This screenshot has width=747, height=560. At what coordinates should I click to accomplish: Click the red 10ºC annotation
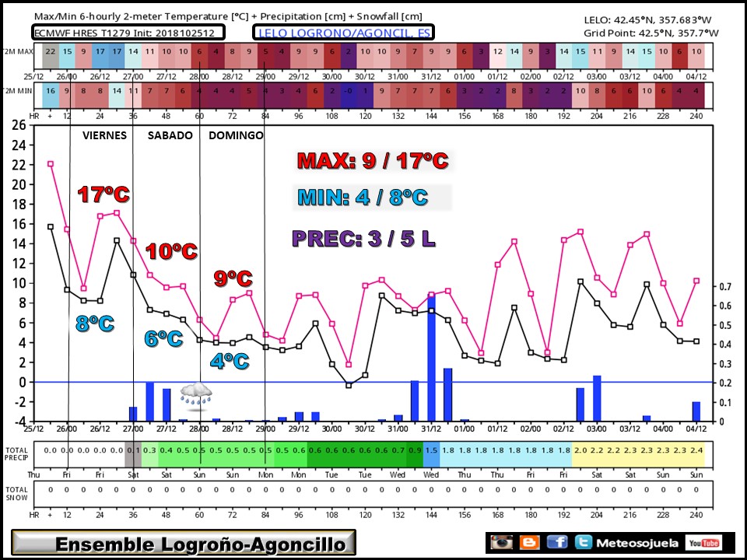[171, 251]
